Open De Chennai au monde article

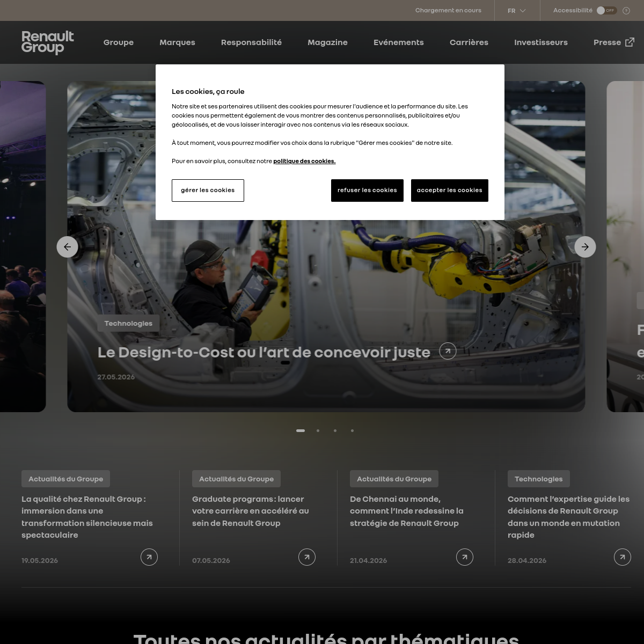[x=407, y=511]
